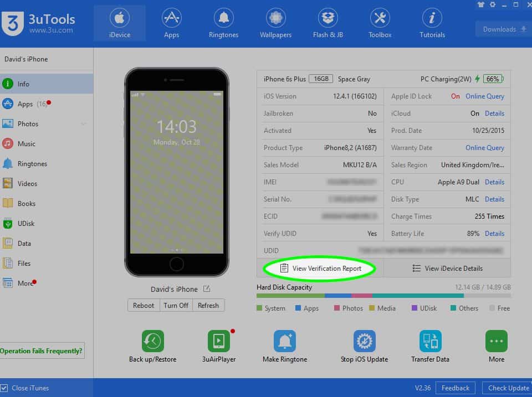532x397 pixels.
Task: Click the 16GB capacity badge
Action: pyautogui.click(x=321, y=79)
